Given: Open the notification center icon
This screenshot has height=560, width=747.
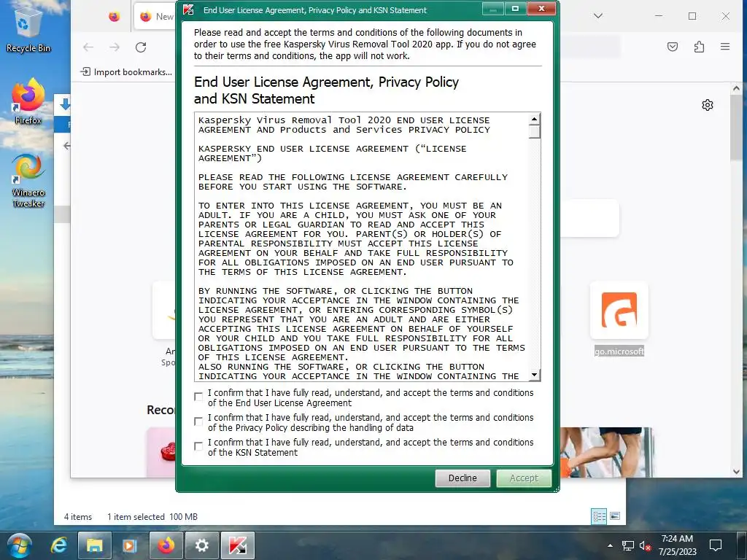Looking at the screenshot, I should click(x=715, y=545).
